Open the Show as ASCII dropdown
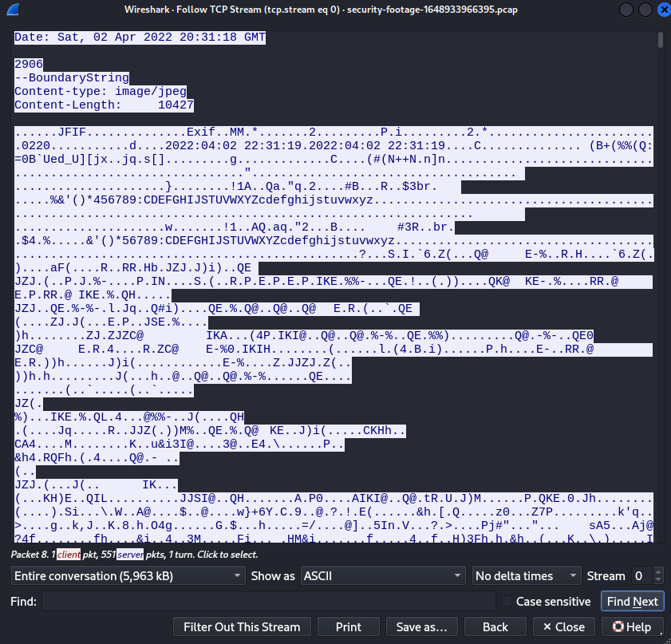Screen dimensions: 671x644 click(383, 576)
